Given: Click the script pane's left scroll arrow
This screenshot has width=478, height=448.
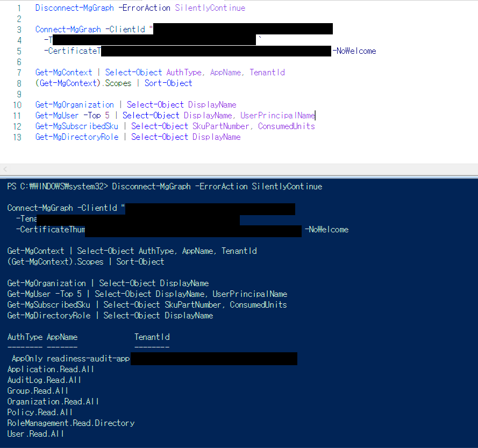Looking at the screenshot, I should (5, 169).
